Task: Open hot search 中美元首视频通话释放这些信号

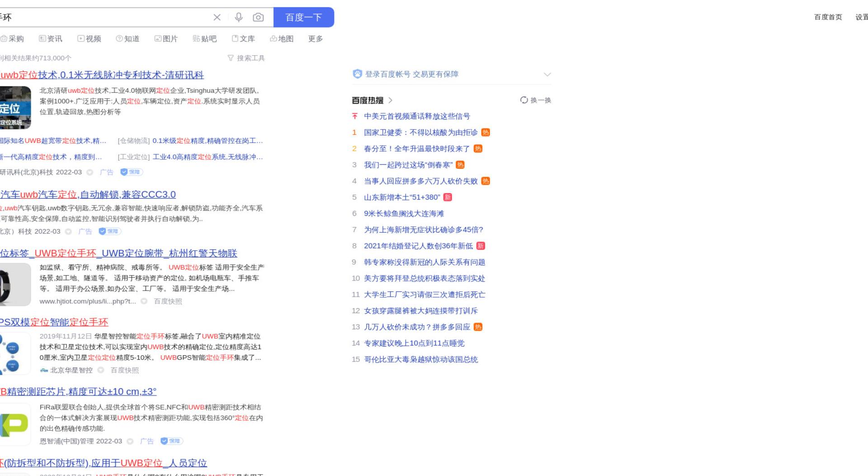Action: coord(417,116)
